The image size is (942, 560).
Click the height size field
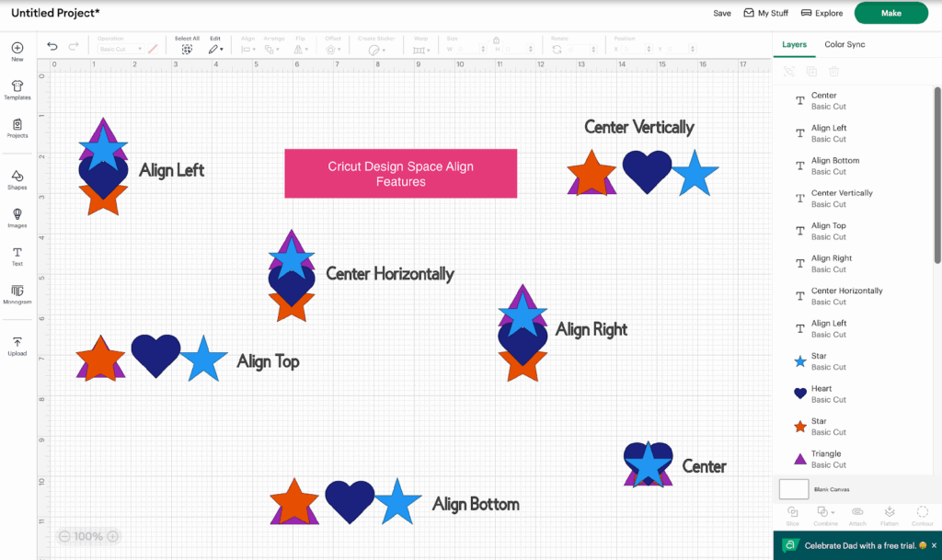tap(518, 50)
